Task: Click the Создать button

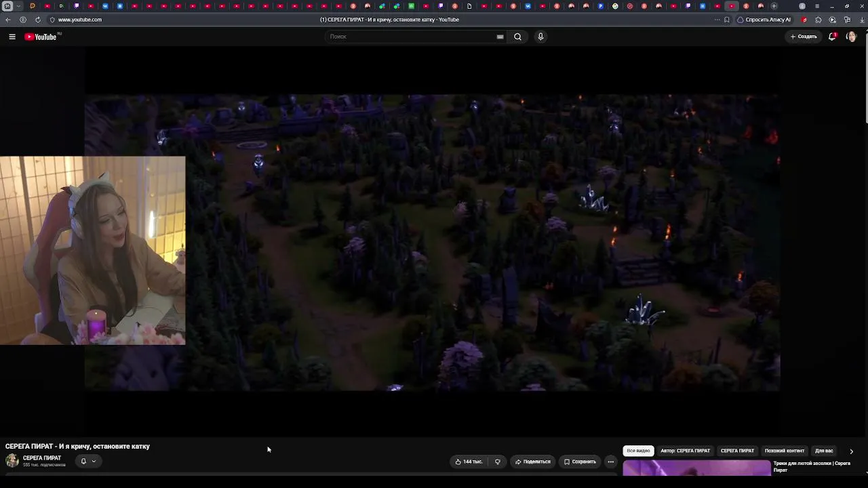Action: pos(804,37)
